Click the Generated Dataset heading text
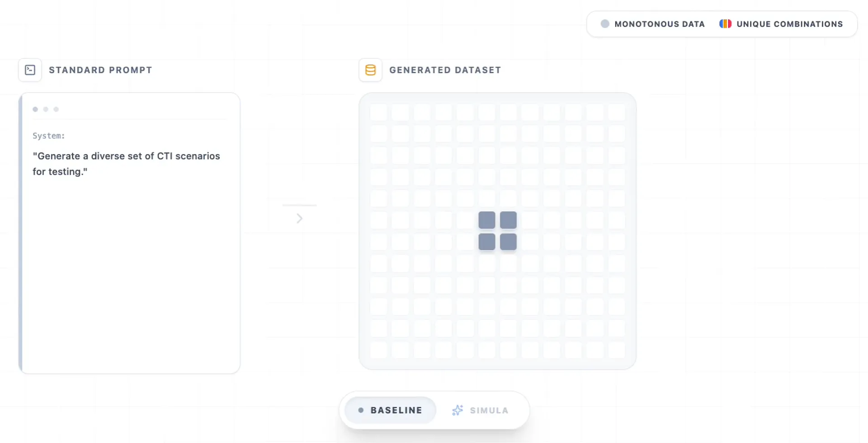The height and width of the screenshot is (443, 868). pos(445,70)
